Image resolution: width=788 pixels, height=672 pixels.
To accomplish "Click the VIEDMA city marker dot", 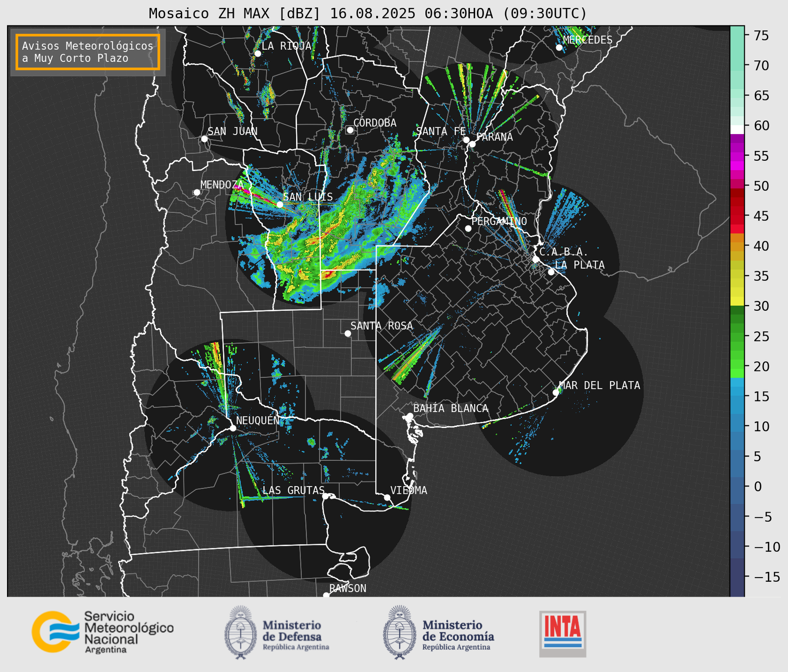I will (x=387, y=497).
